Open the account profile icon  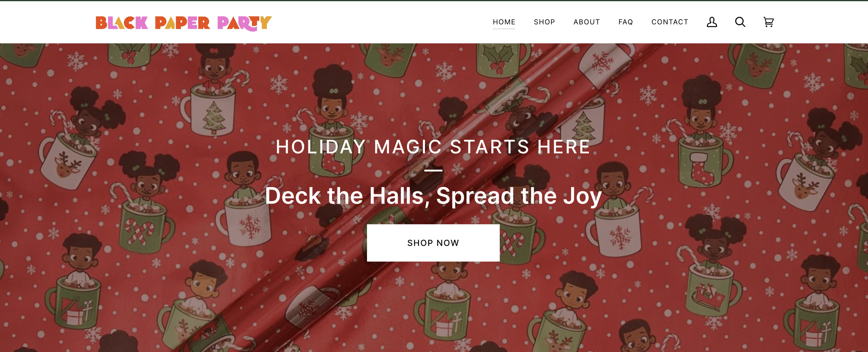[x=712, y=22]
